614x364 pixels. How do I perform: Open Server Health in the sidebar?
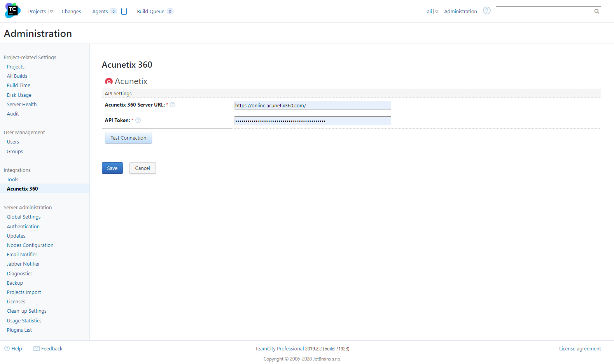pos(22,104)
